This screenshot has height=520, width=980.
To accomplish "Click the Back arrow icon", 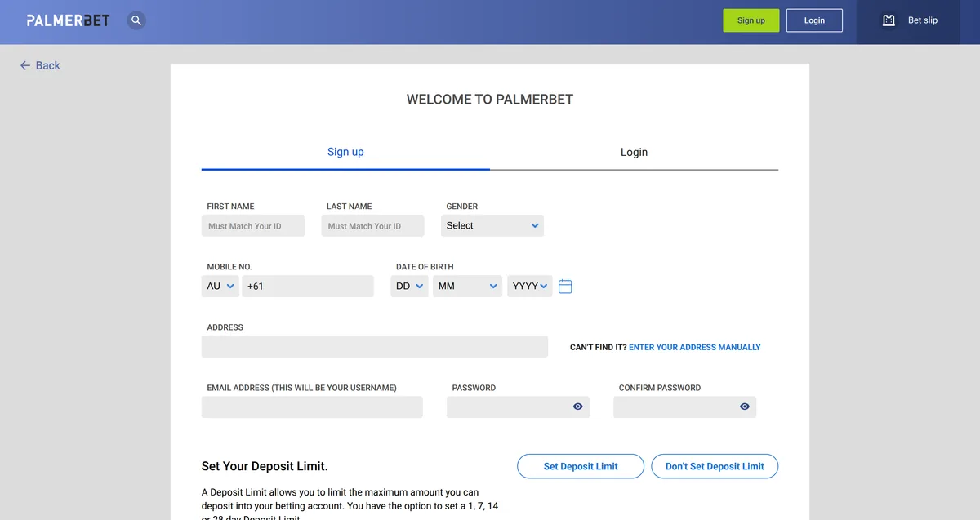I will point(25,65).
